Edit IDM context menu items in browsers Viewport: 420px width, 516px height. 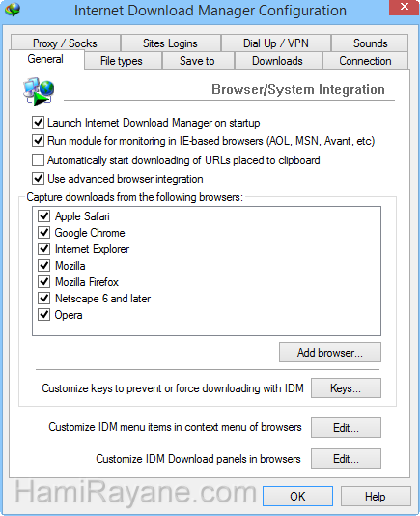[x=346, y=428]
